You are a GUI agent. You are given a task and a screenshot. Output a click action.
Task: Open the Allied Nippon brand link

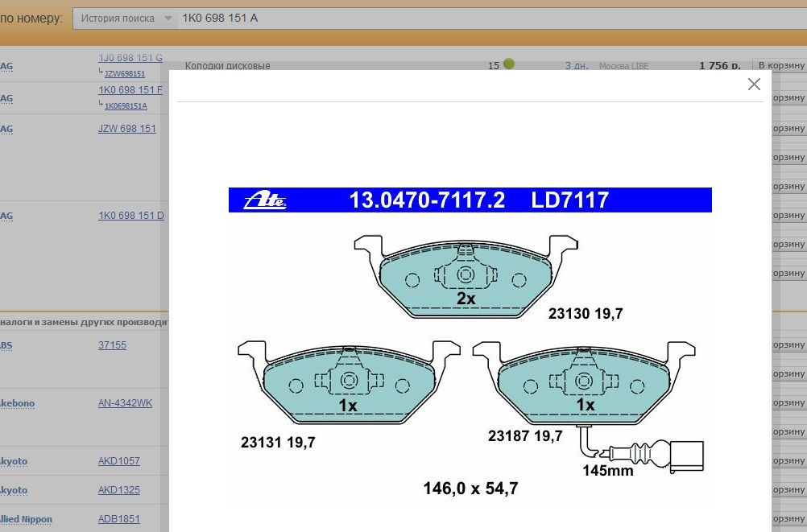pos(27,519)
